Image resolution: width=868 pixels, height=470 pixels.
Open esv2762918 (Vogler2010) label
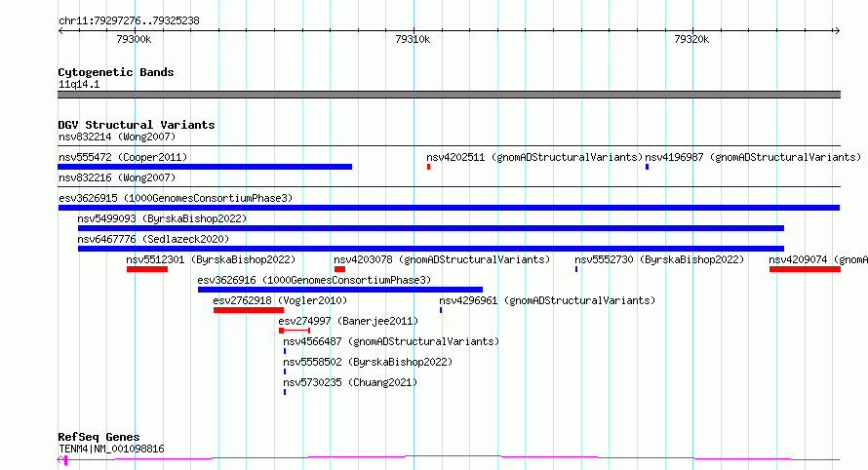point(280,300)
